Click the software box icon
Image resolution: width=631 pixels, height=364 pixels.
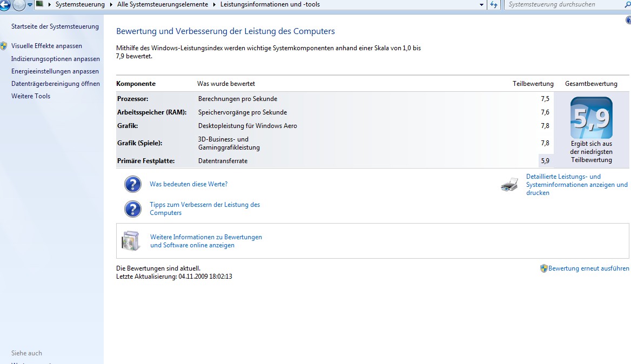131,240
